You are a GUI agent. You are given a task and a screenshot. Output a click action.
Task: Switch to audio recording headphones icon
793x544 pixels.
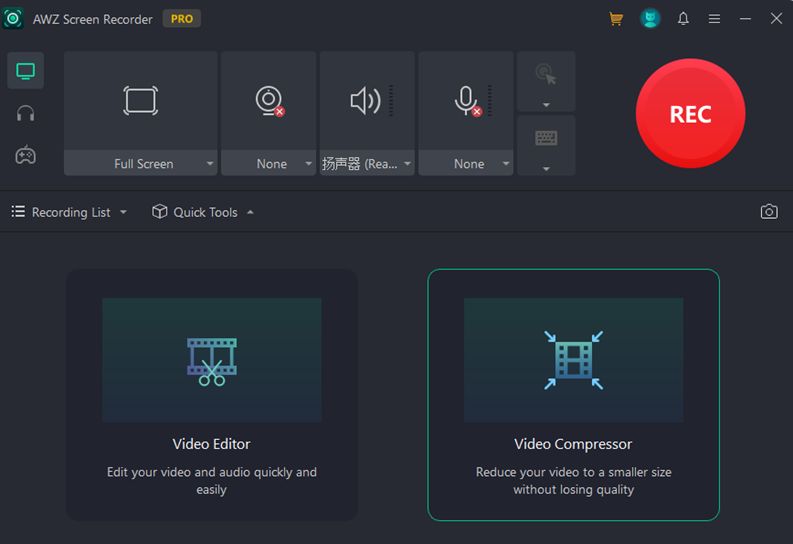point(25,113)
